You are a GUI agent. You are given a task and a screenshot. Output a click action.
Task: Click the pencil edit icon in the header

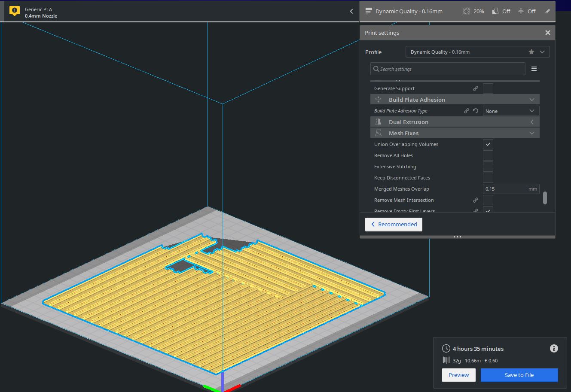pos(547,11)
